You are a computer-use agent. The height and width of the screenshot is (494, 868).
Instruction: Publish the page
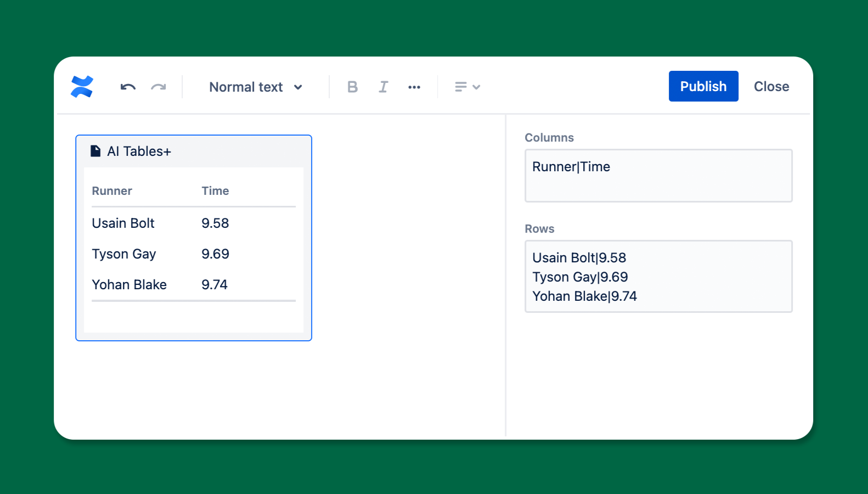[703, 86]
